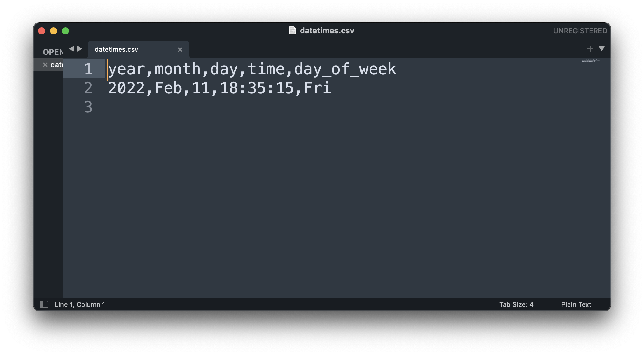Switch to the datetimes.csv tab
Screen dimensions: 644x355
click(116, 49)
